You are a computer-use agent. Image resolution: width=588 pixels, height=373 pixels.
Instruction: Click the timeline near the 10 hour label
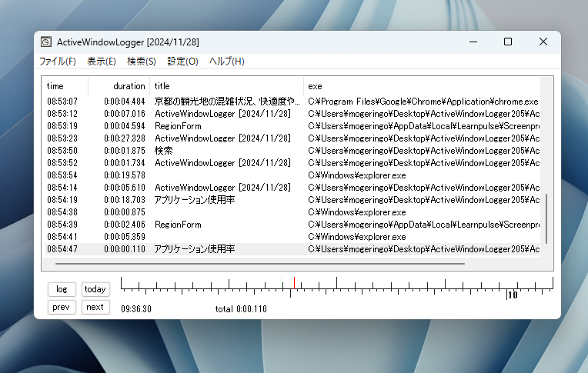click(513, 295)
